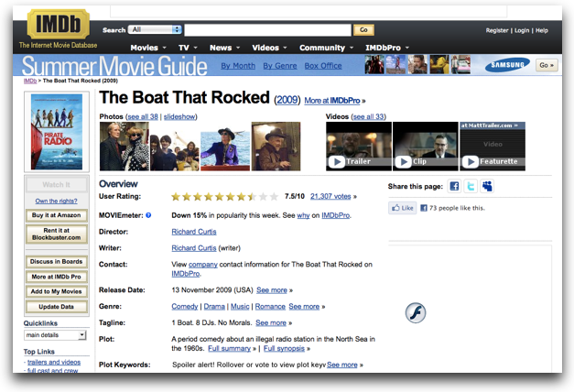This screenshot has width=574, height=392.
Task: Open the Richard Curtis director link
Action: pos(195,232)
